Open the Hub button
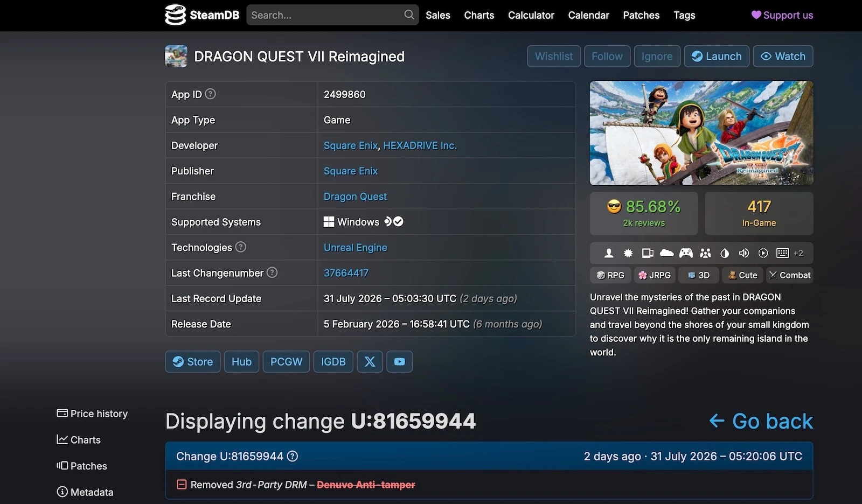The height and width of the screenshot is (504, 862). [x=241, y=362]
